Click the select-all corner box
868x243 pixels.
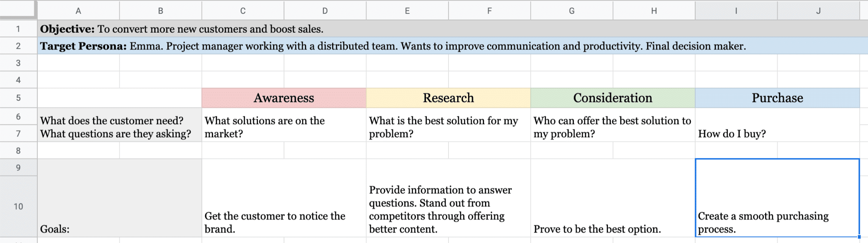18,10
